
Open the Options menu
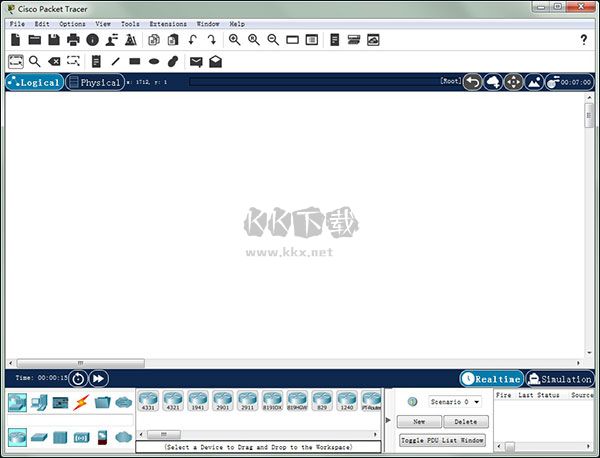coord(72,24)
